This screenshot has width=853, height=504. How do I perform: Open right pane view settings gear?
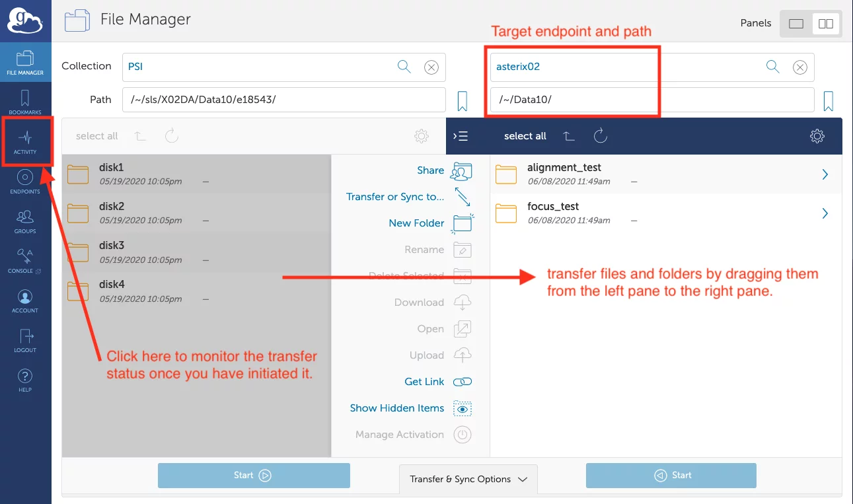click(817, 136)
